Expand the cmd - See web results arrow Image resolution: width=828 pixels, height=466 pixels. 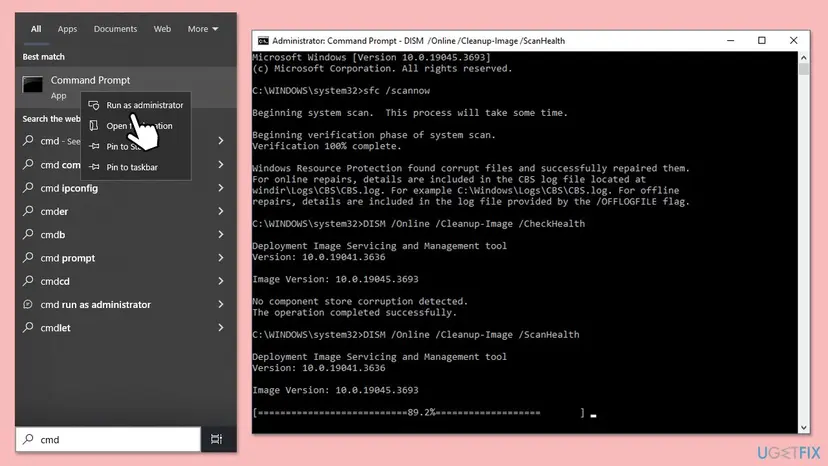point(221,141)
